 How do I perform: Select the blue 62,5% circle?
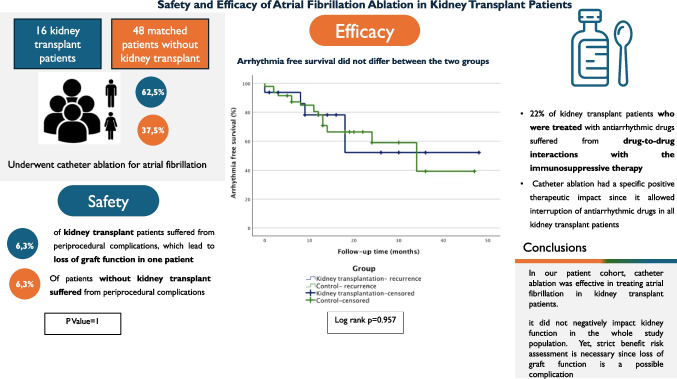(x=151, y=92)
